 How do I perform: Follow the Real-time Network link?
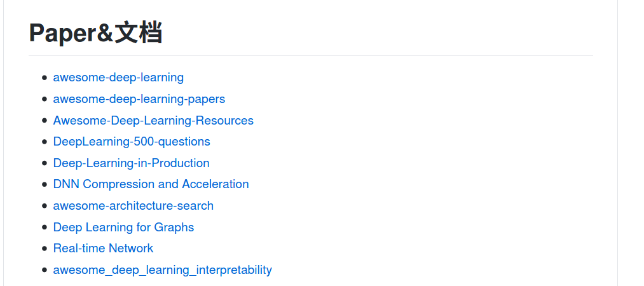tap(103, 249)
